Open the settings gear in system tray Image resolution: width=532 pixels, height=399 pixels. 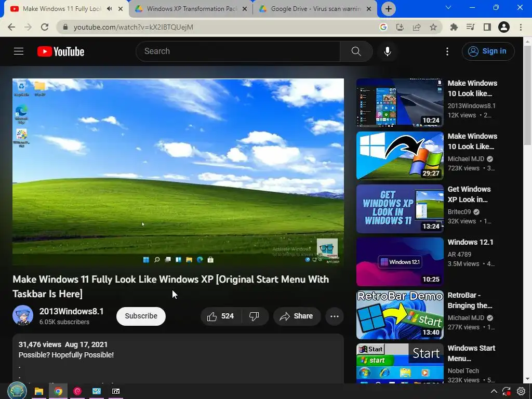(521, 391)
